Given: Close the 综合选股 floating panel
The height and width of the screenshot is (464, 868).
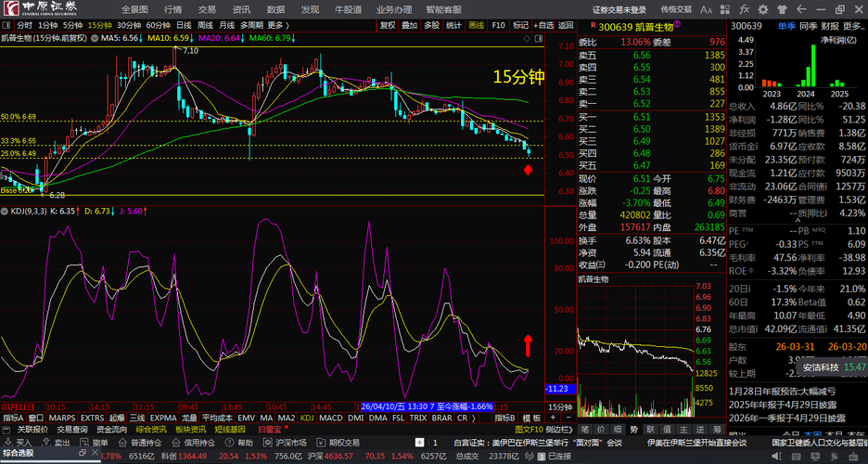Looking at the screenshot, I should 95,453.
